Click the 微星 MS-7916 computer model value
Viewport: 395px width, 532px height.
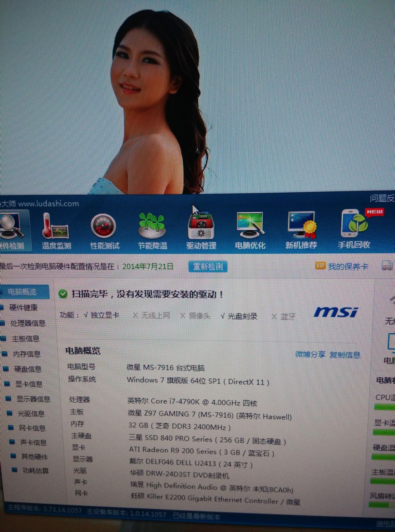coord(166,367)
